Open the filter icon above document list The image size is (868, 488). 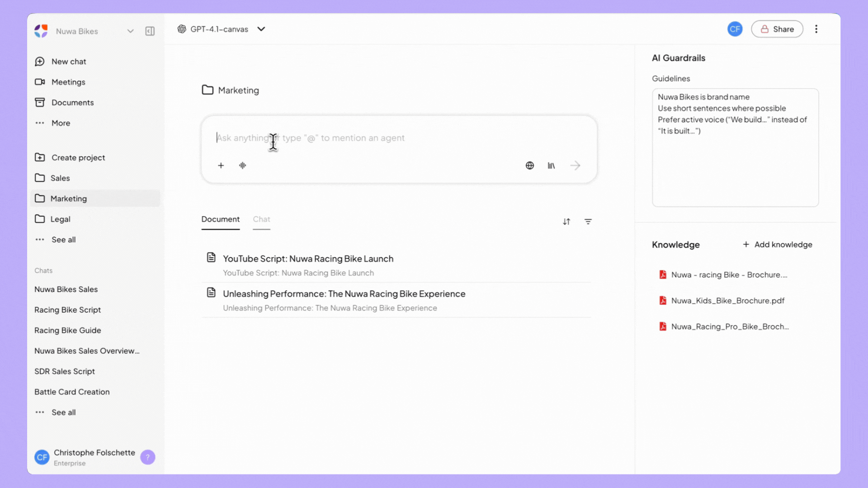pos(588,221)
